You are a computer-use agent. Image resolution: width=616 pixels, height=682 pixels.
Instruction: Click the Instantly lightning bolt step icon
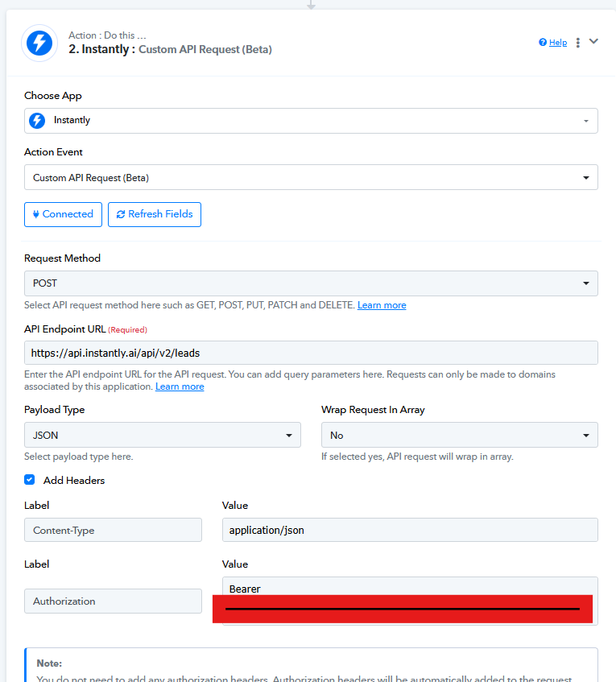click(x=39, y=43)
